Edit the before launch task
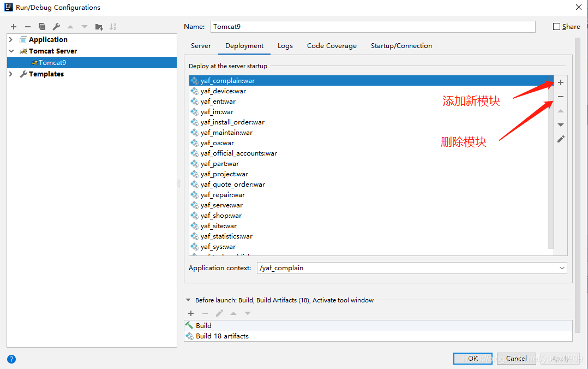The image size is (588, 369). coord(219,313)
